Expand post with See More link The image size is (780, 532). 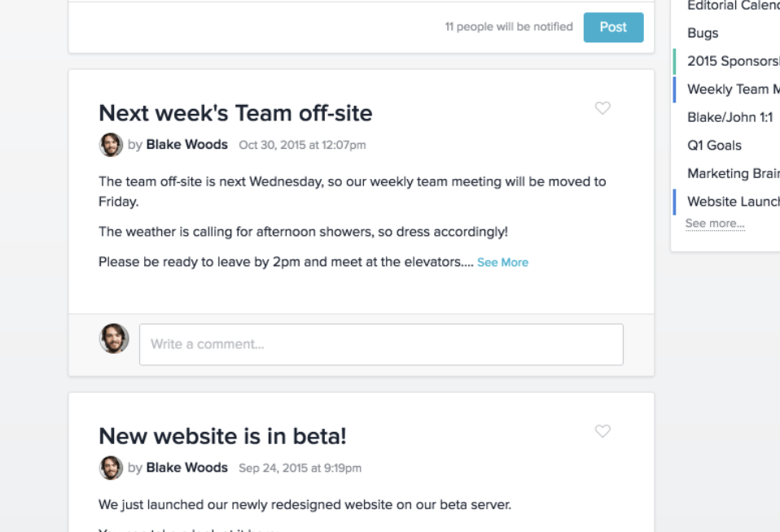point(502,263)
